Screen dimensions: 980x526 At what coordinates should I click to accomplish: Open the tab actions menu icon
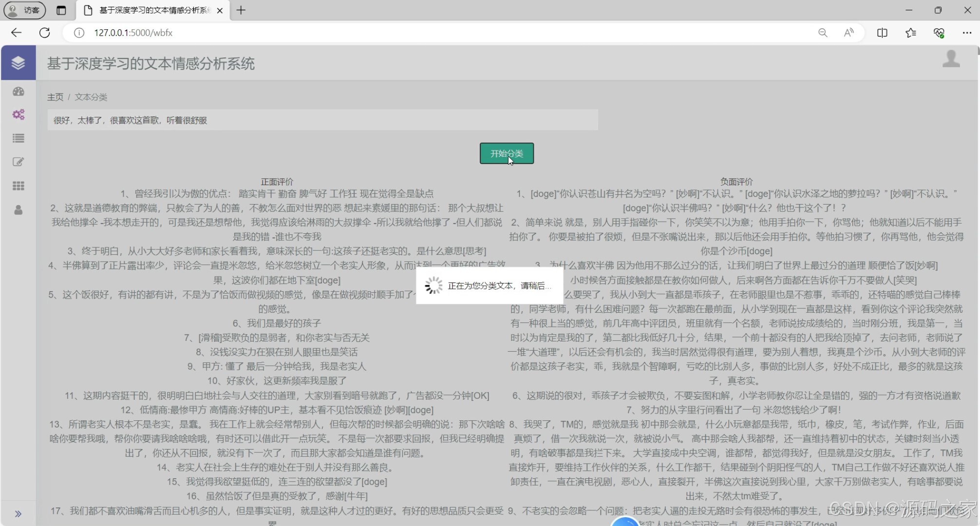[61, 10]
